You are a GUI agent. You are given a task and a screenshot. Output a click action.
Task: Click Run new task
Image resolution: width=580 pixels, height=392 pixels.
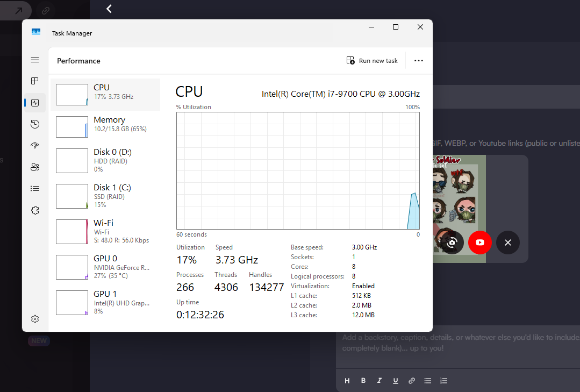click(x=372, y=61)
